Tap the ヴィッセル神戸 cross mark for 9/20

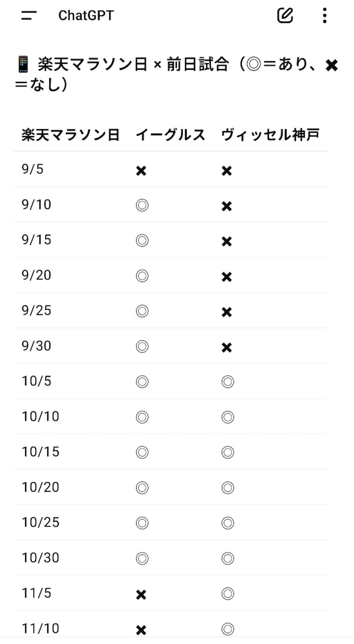(227, 277)
